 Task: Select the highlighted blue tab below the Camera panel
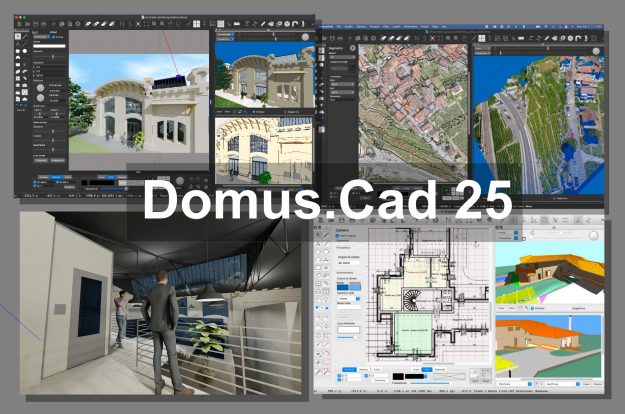pyautogui.click(x=350, y=369)
